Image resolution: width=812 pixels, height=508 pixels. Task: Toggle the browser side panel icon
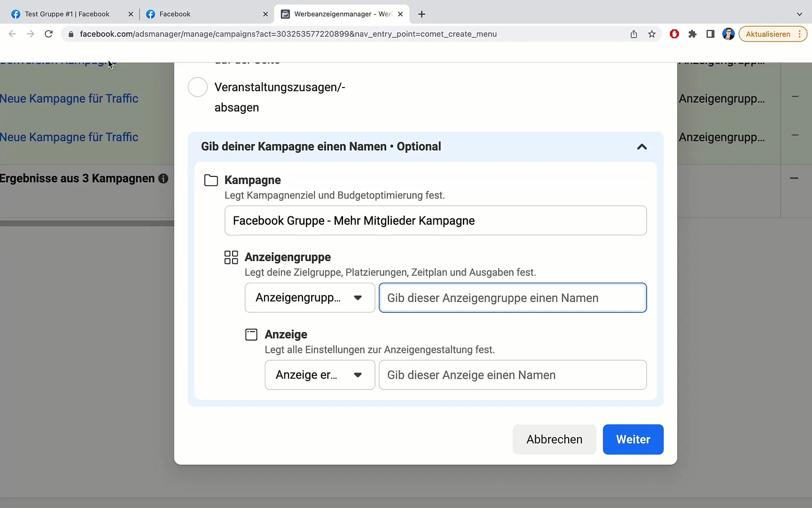click(x=710, y=34)
